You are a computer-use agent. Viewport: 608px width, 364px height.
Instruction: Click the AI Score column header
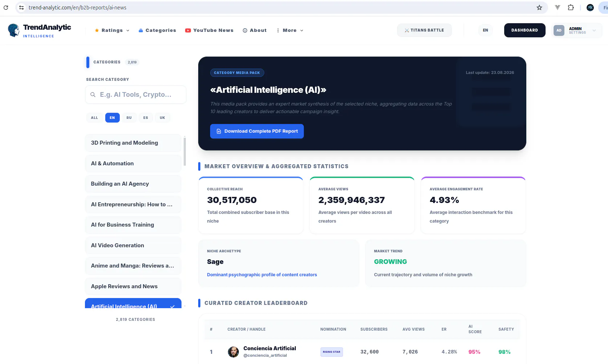click(475, 329)
